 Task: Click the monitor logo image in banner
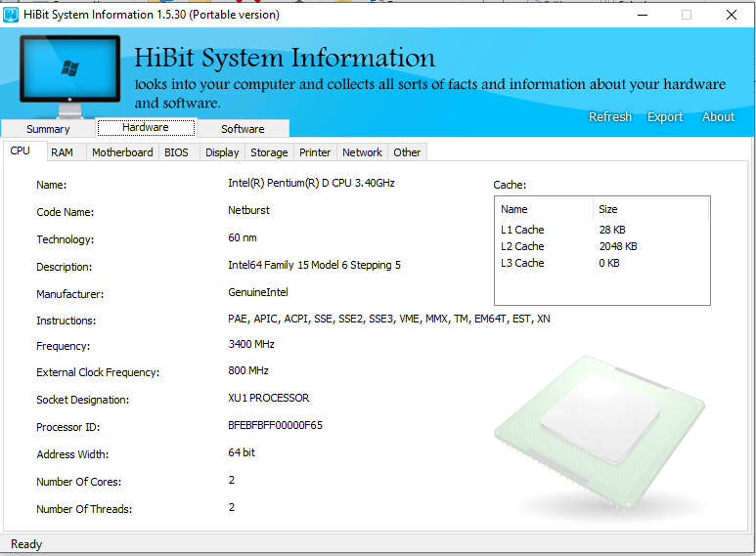tap(69, 76)
